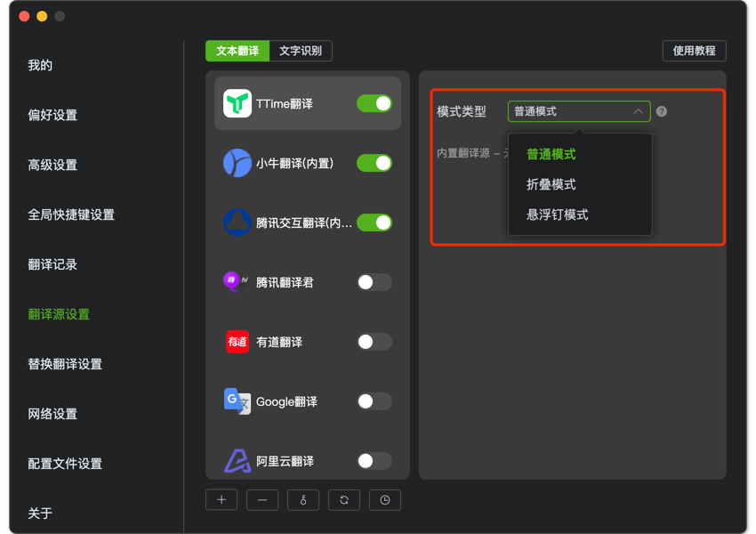
Task: Enable the 腾讯翻译君 switch
Action: 374,282
